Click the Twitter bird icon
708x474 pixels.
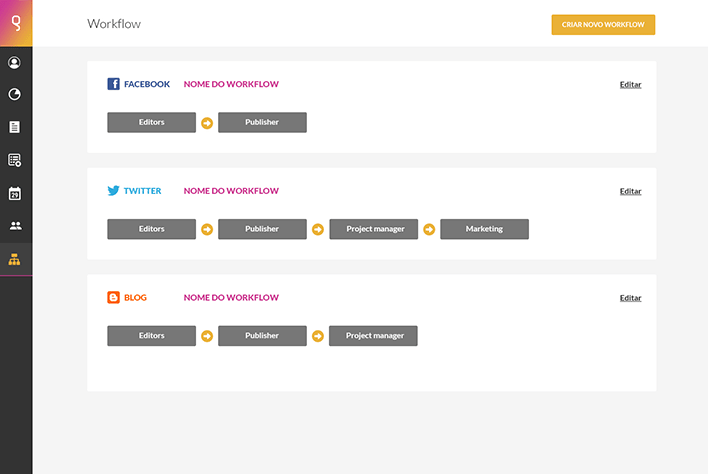tap(113, 191)
